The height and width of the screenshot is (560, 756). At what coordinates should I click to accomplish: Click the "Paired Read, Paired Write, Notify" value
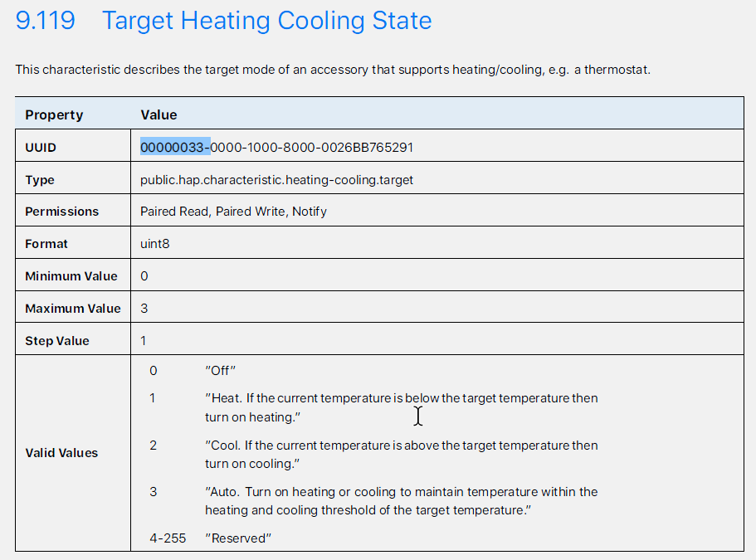coord(233,212)
